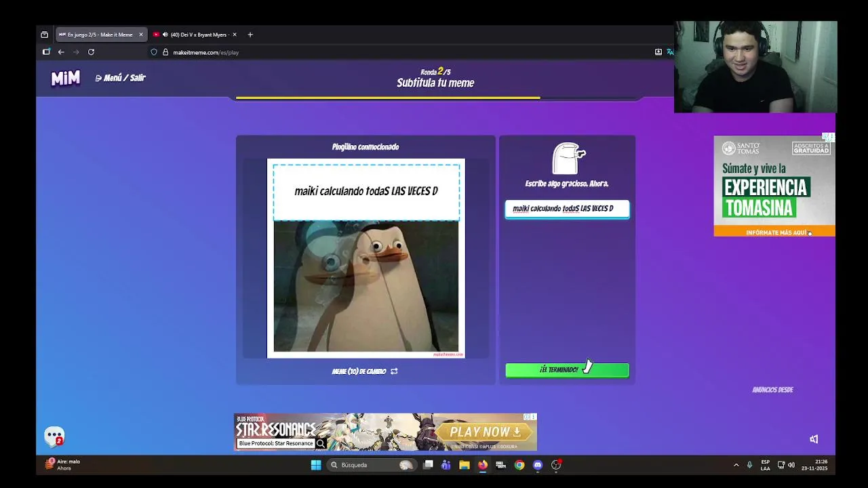Open Google Chrome in taskbar
Screen dimensions: 868x488
click(x=519, y=465)
